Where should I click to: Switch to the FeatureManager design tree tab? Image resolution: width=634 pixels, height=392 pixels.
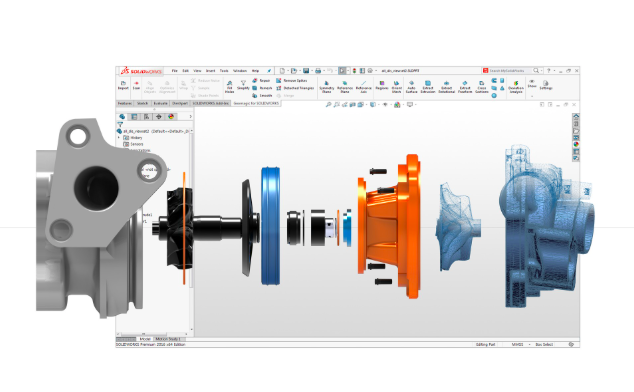[122, 117]
